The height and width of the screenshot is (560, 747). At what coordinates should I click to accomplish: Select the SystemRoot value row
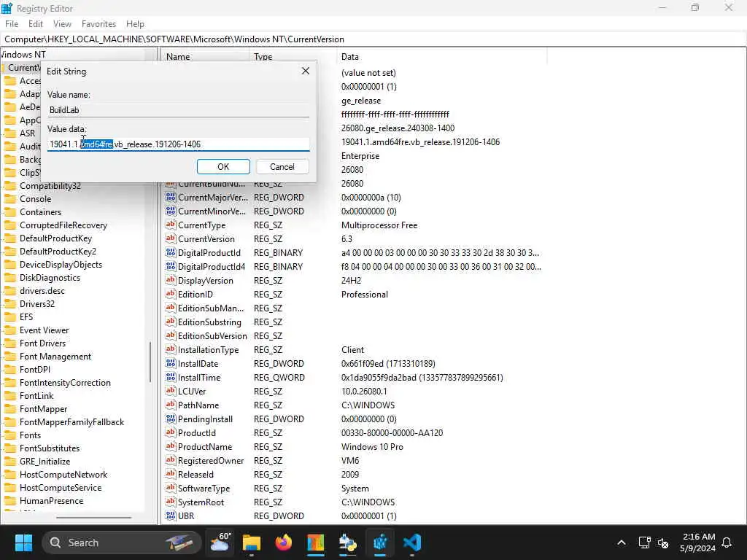[355, 502]
